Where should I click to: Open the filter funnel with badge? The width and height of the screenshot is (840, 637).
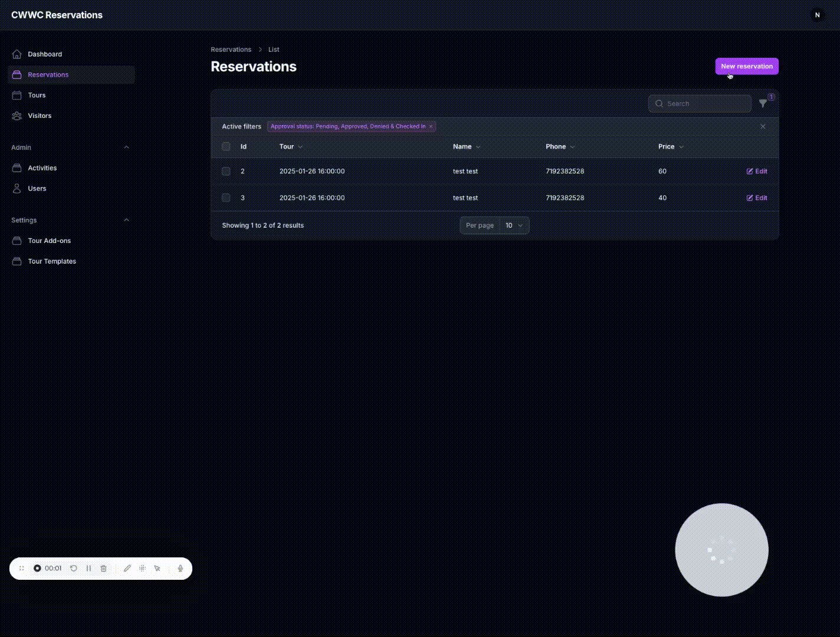point(763,103)
